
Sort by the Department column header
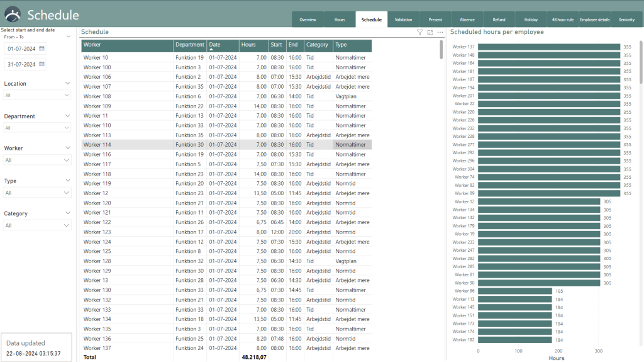click(190, 45)
